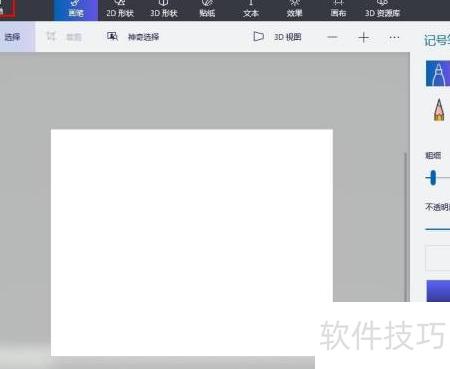Select the marker pen brush
450x369 pixels.
coord(438,73)
